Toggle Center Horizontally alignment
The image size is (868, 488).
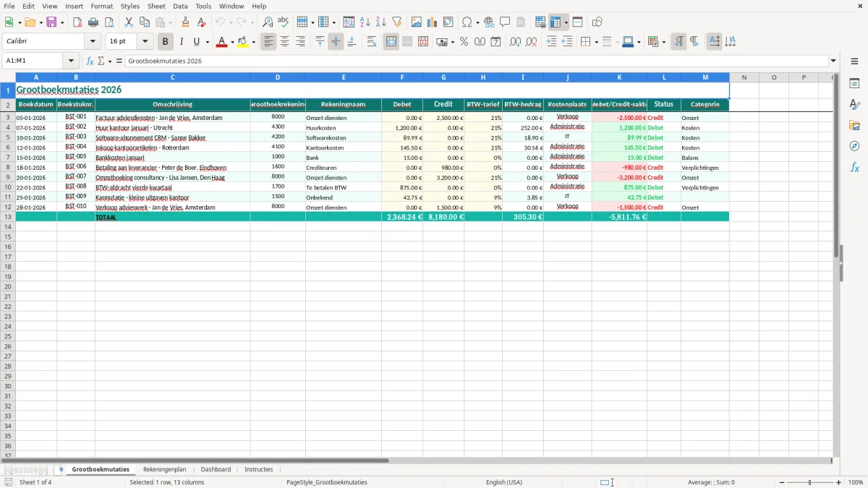(285, 42)
